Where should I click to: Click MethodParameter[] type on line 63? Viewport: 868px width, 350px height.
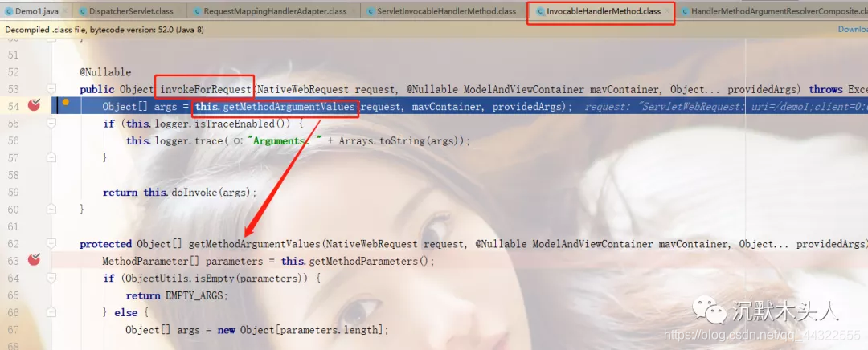tap(151, 261)
